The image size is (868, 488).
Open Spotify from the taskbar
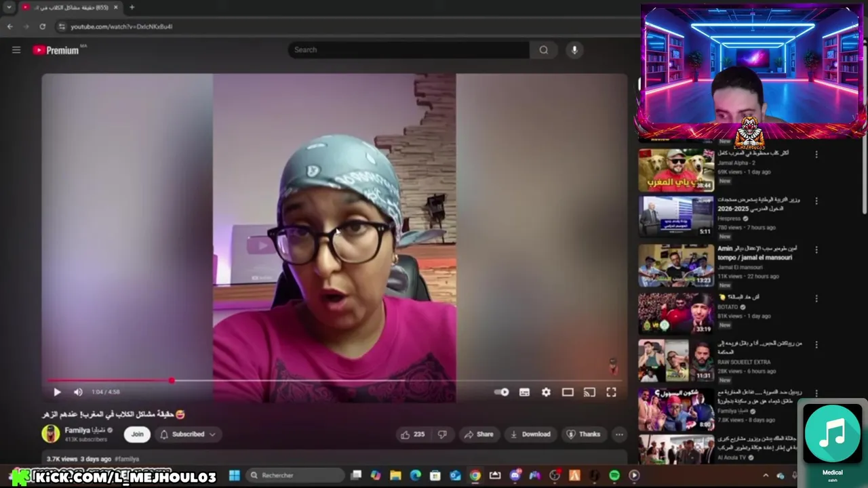pyautogui.click(x=614, y=475)
